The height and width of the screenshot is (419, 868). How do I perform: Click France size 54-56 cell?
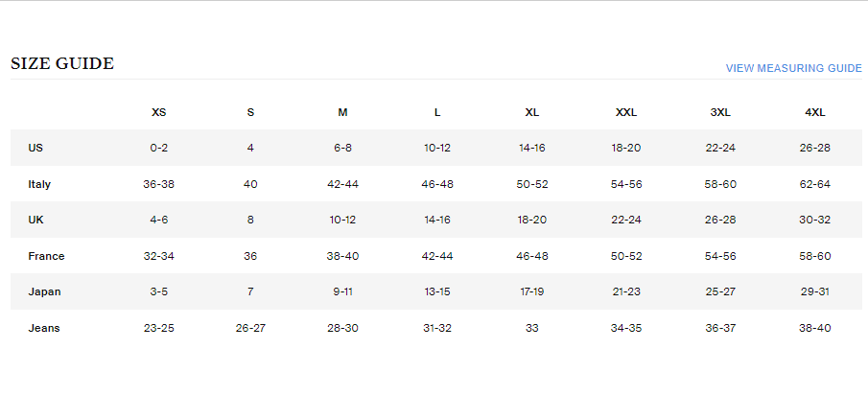point(720,256)
